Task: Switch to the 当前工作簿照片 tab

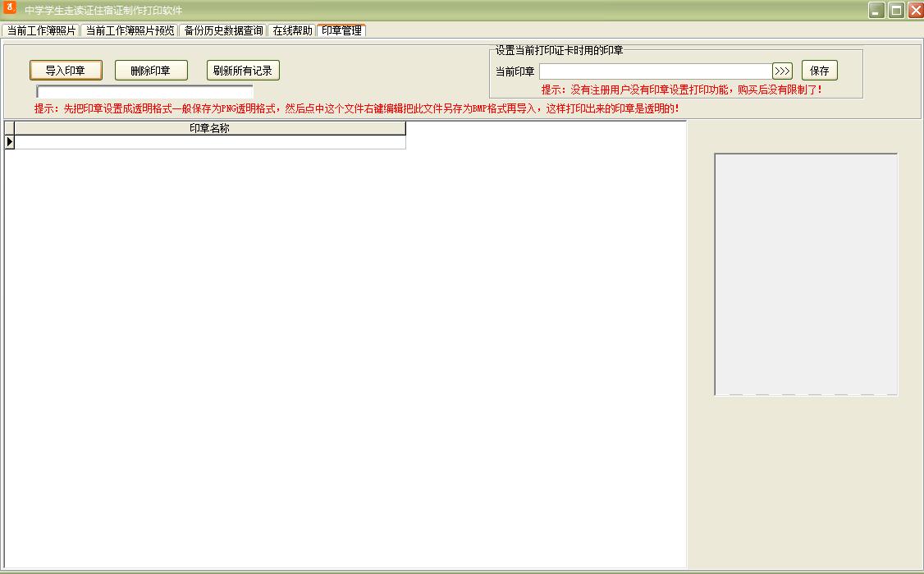Action: (41, 30)
